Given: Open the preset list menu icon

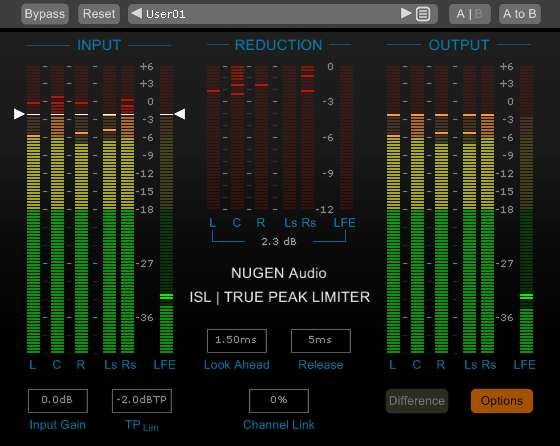Looking at the screenshot, I should click(423, 14).
